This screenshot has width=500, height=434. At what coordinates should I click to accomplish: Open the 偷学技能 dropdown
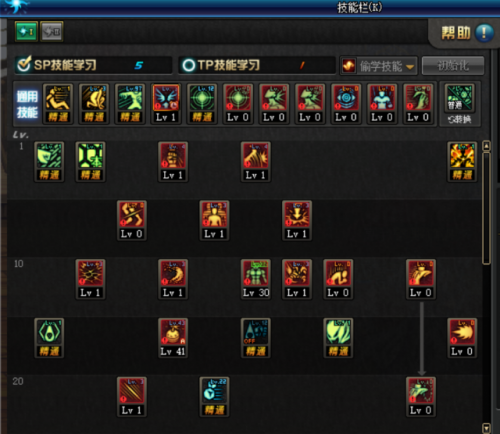point(378,66)
